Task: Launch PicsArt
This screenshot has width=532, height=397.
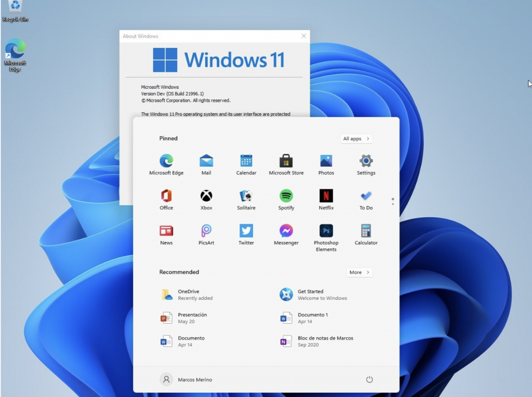Action: point(206,235)
